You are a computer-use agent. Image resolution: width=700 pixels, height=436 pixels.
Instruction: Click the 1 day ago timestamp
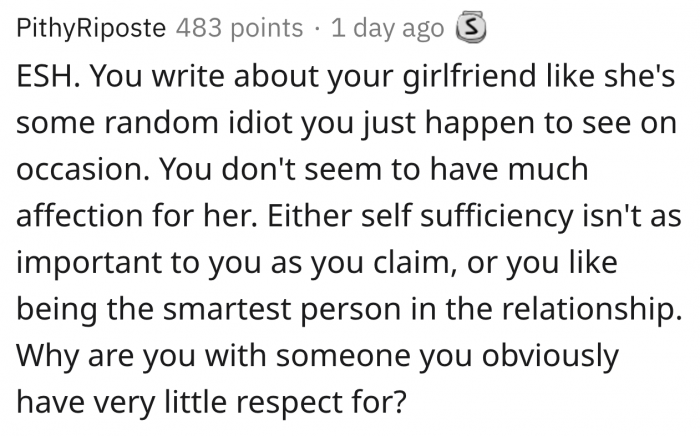coord(388,28)
